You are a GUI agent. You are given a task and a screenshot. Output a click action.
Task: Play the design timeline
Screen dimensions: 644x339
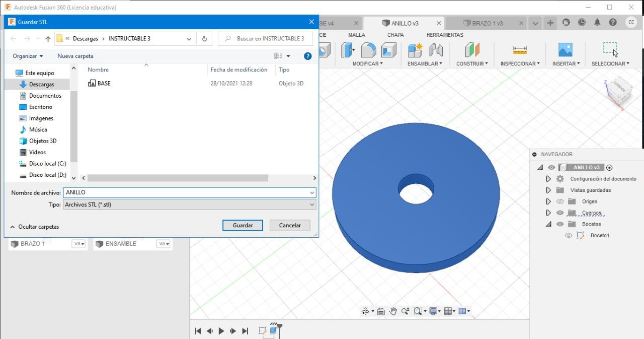221,331
